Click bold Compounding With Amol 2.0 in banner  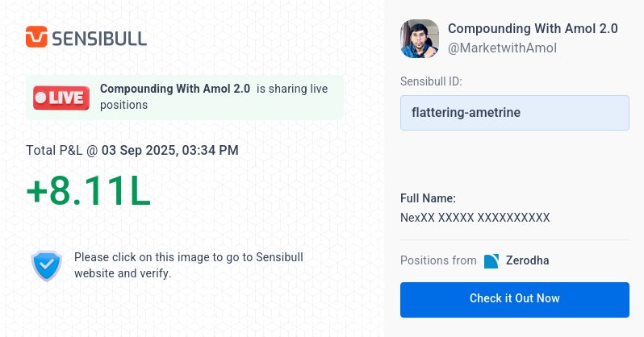click(x=175, y=89)
